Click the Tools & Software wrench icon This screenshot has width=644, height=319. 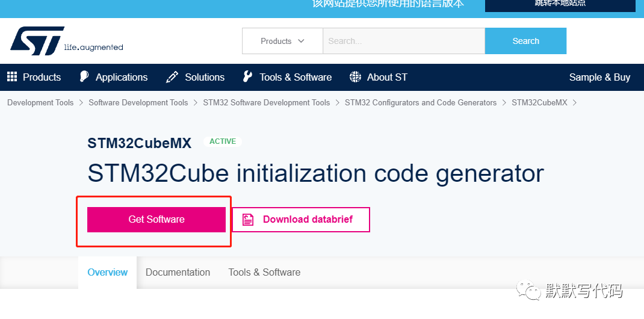[x=247, y=77]
